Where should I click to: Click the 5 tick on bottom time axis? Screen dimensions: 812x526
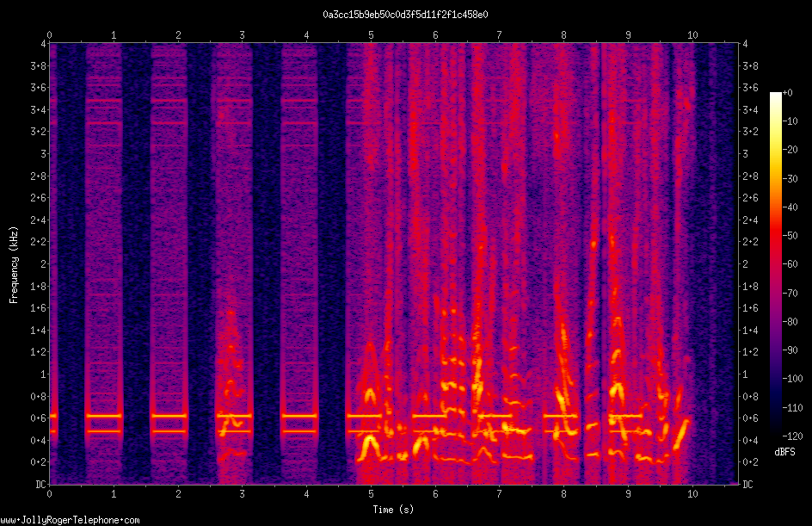point(371,494)
